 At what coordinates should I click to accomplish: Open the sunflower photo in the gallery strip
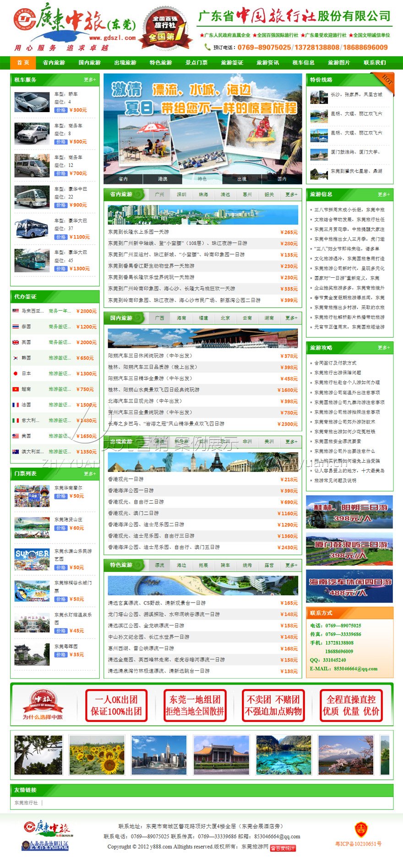(x=97, y=755)
